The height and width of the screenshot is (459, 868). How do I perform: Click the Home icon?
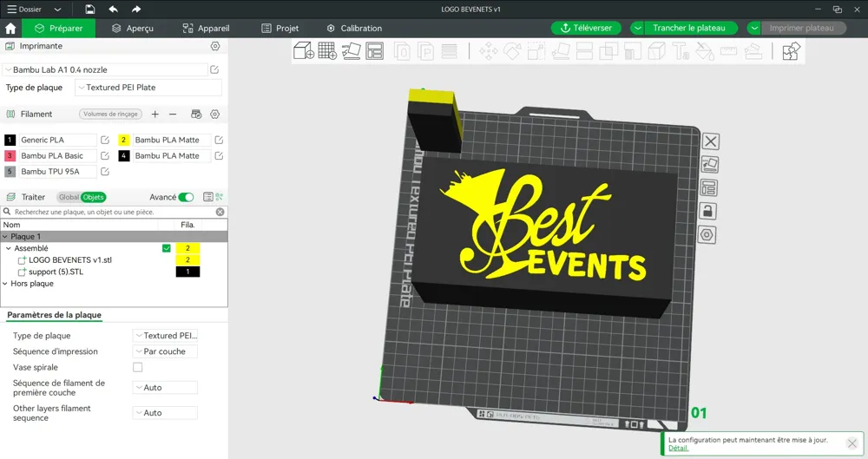10,29
